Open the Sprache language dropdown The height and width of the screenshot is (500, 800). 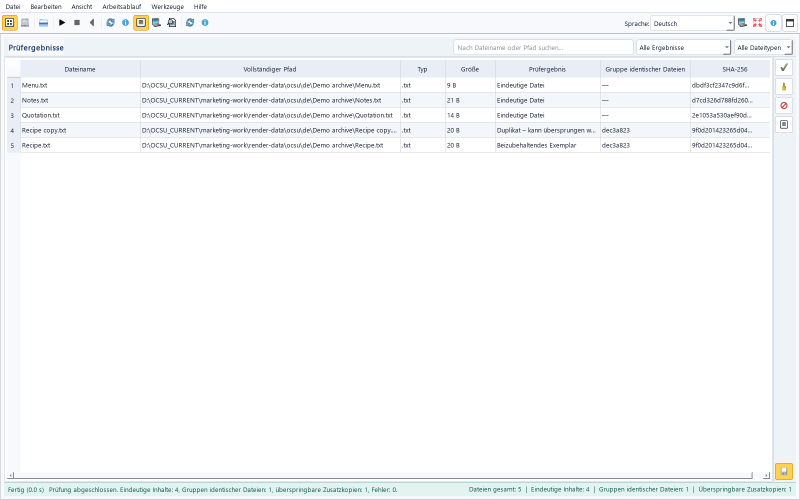pos(692,23)
